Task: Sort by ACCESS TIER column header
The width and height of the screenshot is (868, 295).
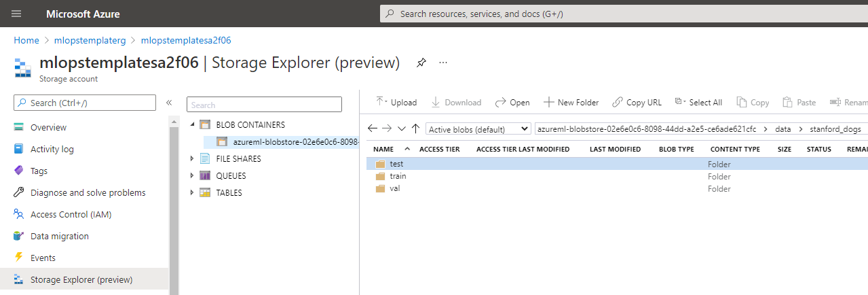Action: tap(440, 149)
